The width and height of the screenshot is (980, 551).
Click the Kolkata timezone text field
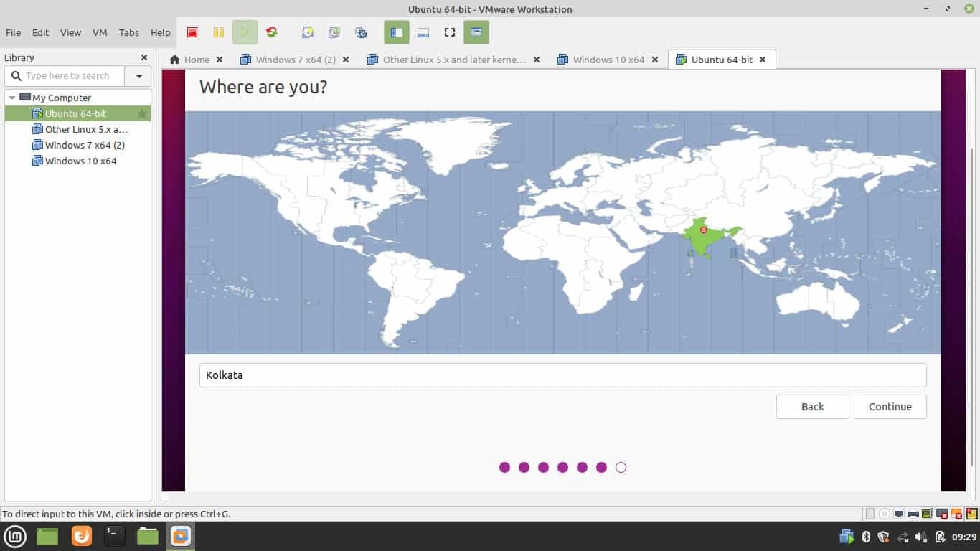pos(562,375)
